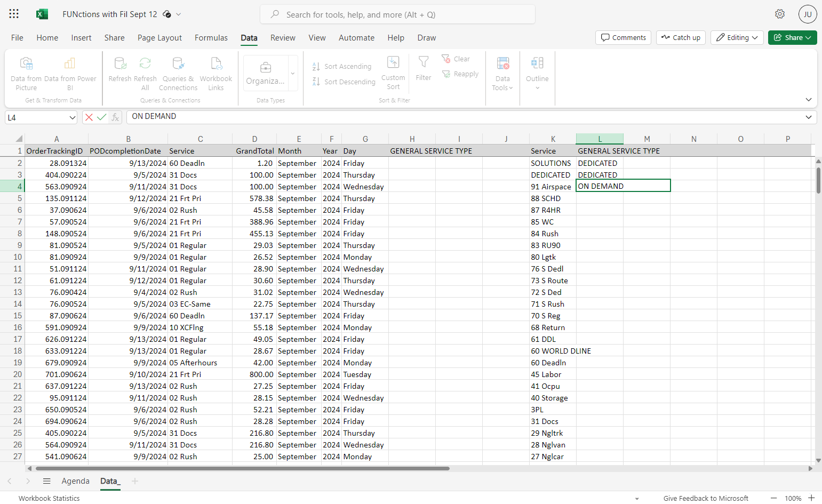
Task: Cancel the formula bar entry
Action: (89, 117)
